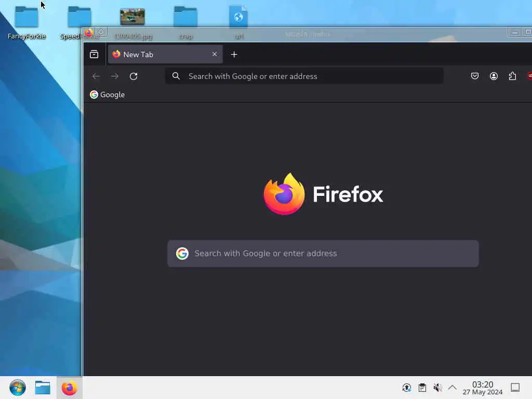The height and width of the screenshot is (399, 532).
Task: Go forward one page in Firefox
Action: 115,76
